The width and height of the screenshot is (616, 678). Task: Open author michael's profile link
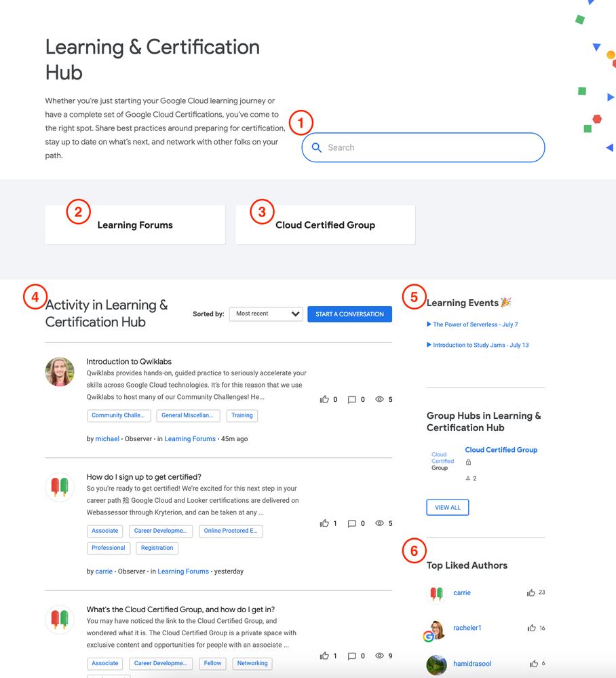tap(107, 439)
